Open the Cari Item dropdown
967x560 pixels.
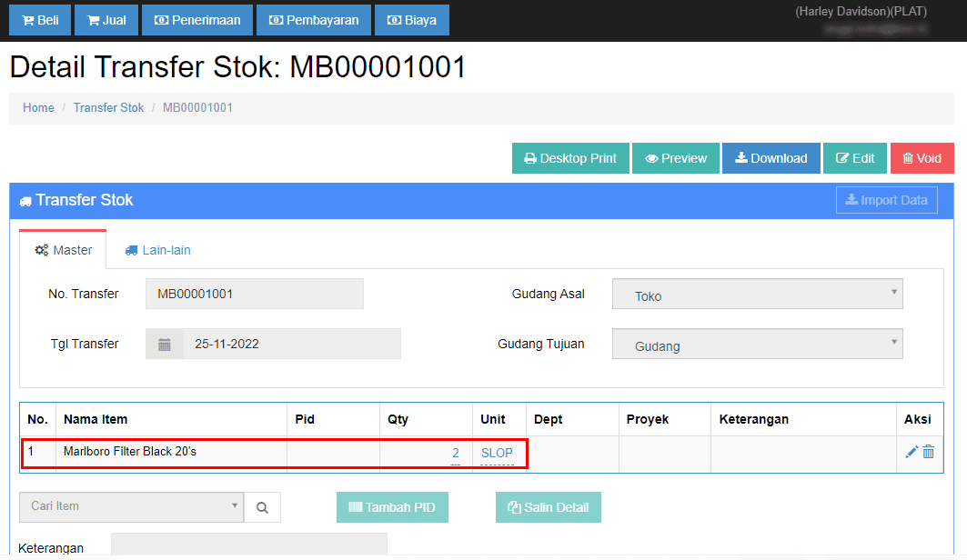(x=131, y=506)
